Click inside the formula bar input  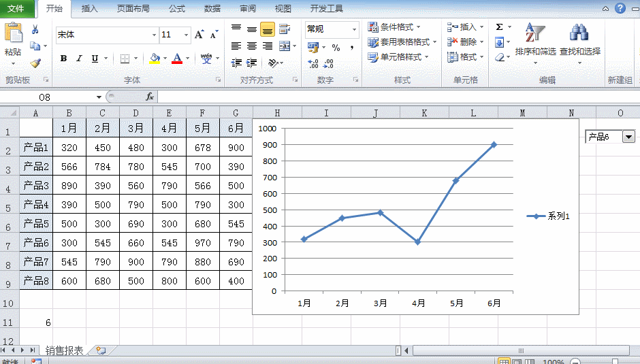398,97
